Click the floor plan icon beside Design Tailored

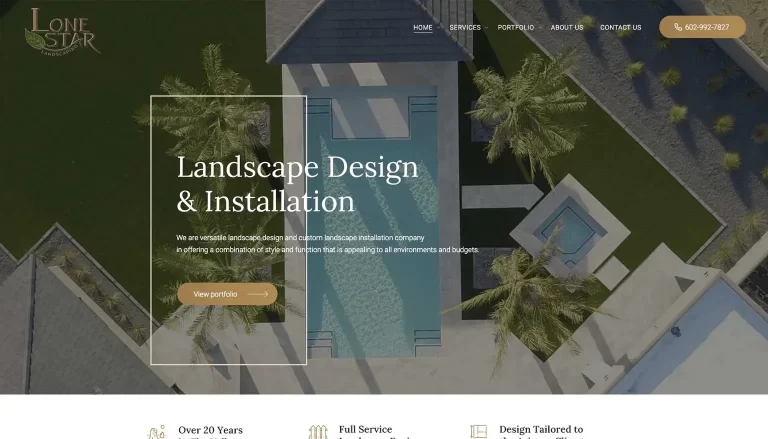point(478,432)
